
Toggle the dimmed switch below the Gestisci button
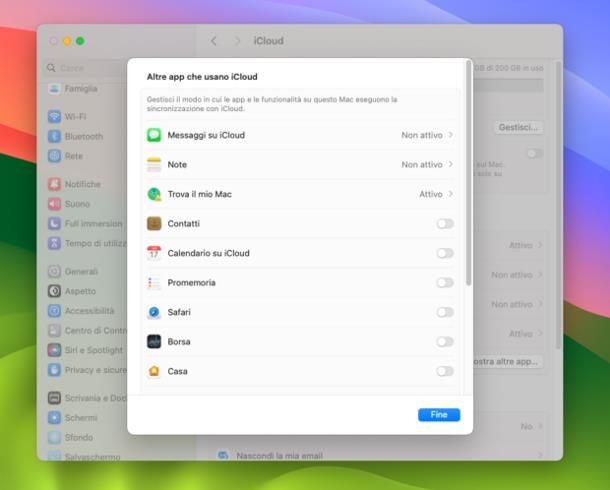pyautogui.click(x=535, y=154)
